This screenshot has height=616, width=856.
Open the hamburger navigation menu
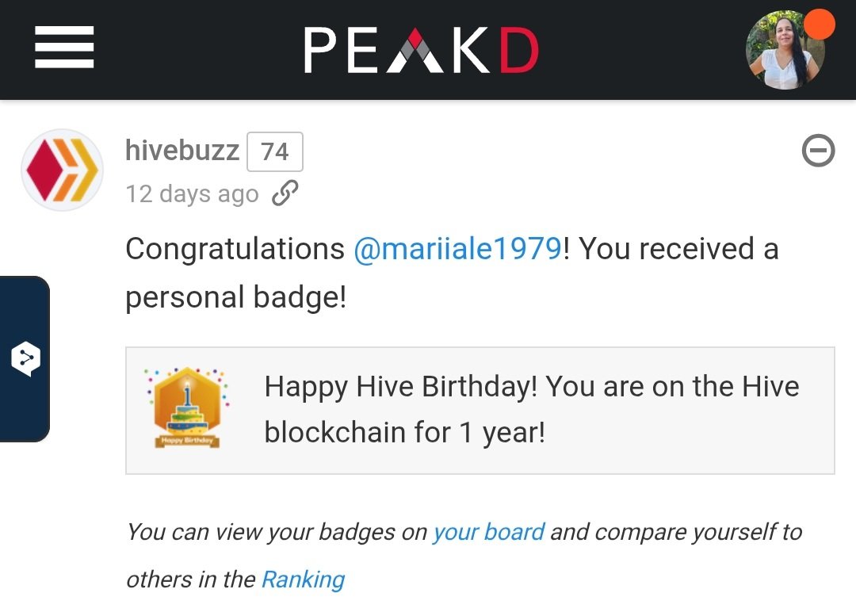click(x=64, y=47)
